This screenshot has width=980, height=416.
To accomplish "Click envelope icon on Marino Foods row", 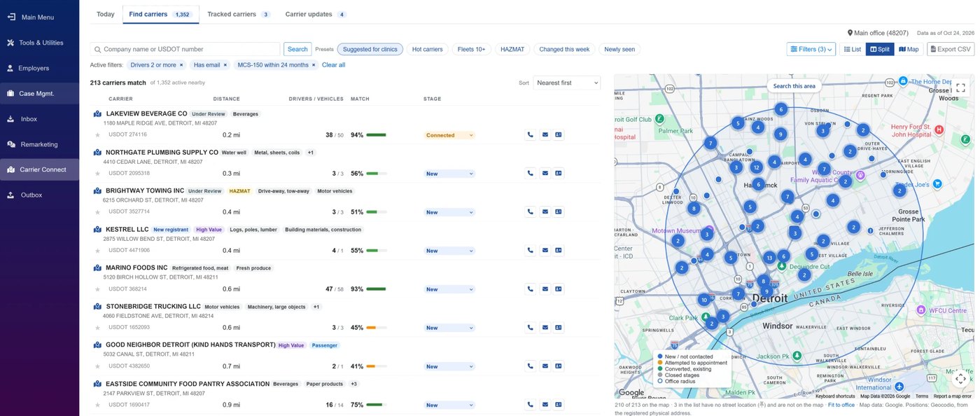I will pos(545,289).
